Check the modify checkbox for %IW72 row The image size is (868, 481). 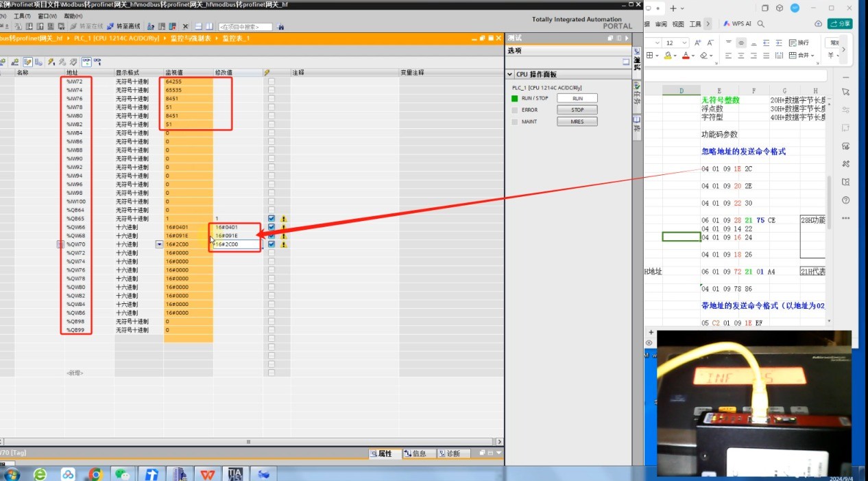point(272,82)
